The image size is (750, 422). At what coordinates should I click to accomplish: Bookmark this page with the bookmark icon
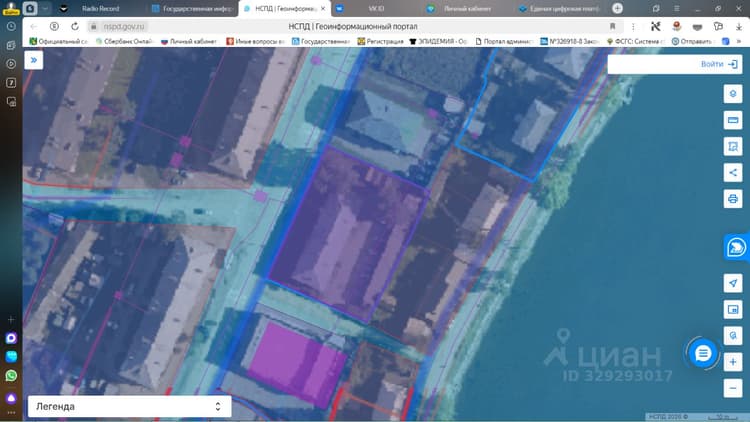pyautogui.click(x=612, y=26)
